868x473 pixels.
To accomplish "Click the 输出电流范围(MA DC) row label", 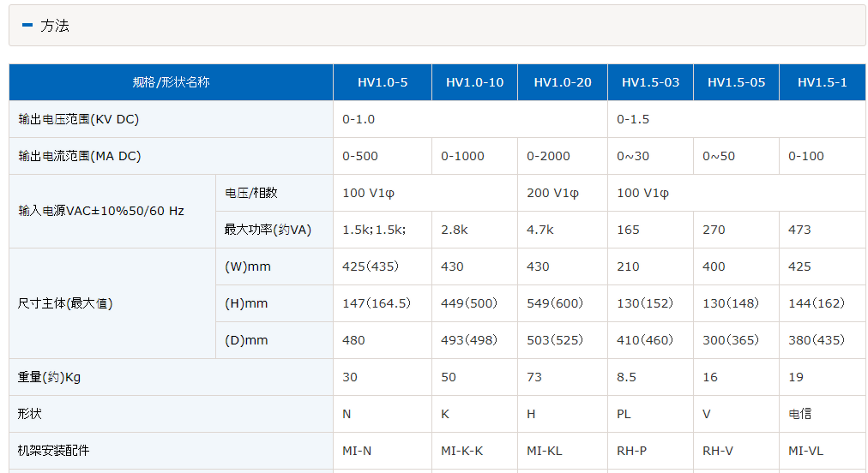I will [x=79, y=156].
